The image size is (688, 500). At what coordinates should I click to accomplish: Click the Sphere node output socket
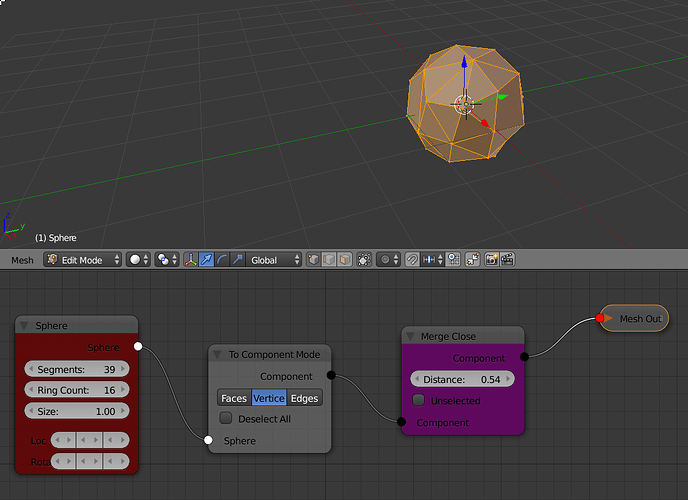coord(138,346)
